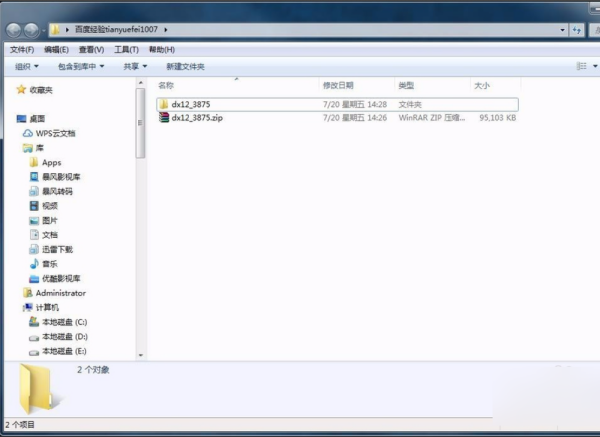
Task: Refresh folder with address bar refresh icon
Action: (x=577, y=30)
